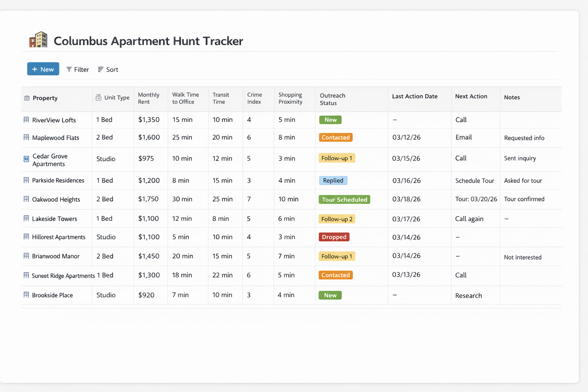The image size is (588, 392).
Task: Click the page icon beside RiverView Lofts
Action: click(26, 120)
